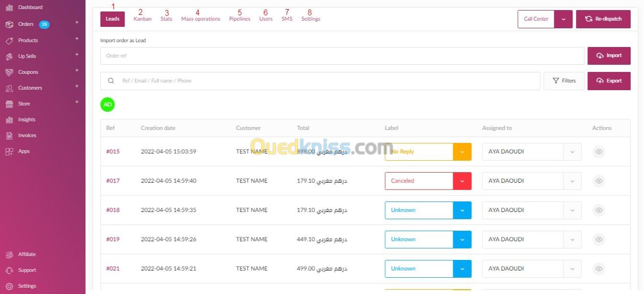Open the Mass operations tab
Screen dimensions: 644x294
[201, 19]
